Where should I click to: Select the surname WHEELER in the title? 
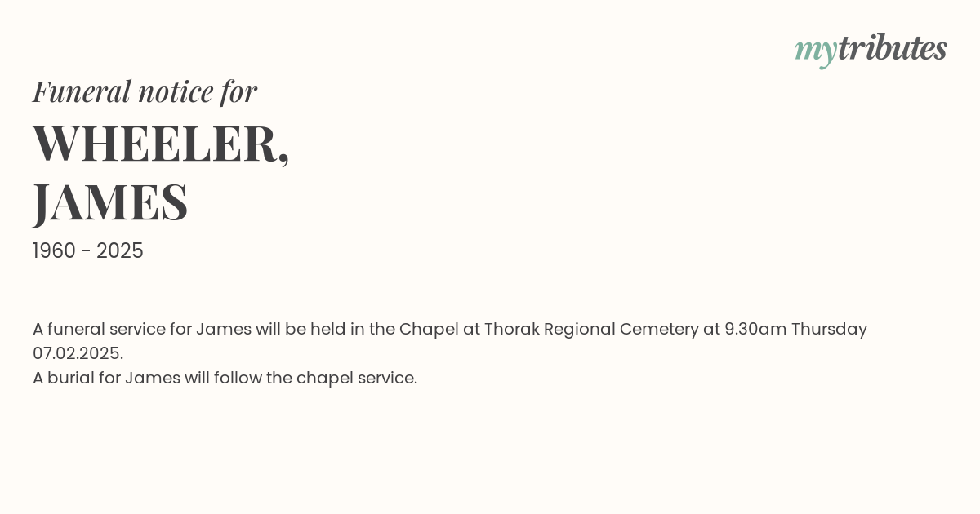pos(154,144)
